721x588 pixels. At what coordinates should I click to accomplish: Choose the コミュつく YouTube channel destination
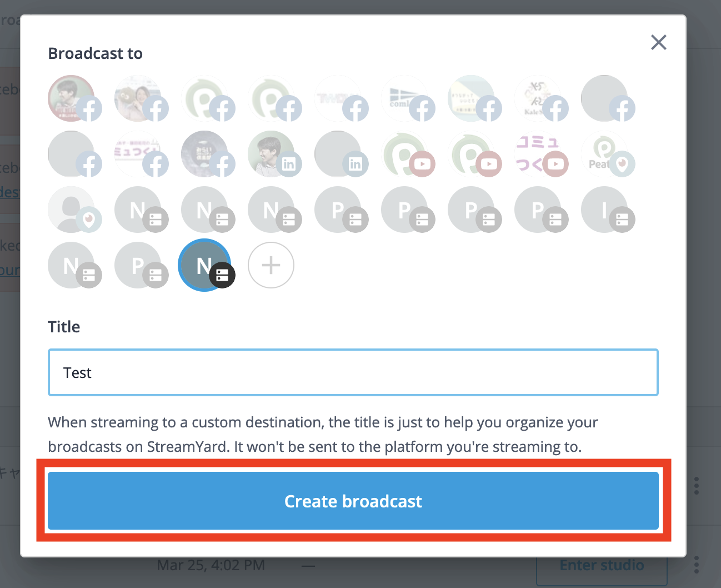tap(538, 154)
